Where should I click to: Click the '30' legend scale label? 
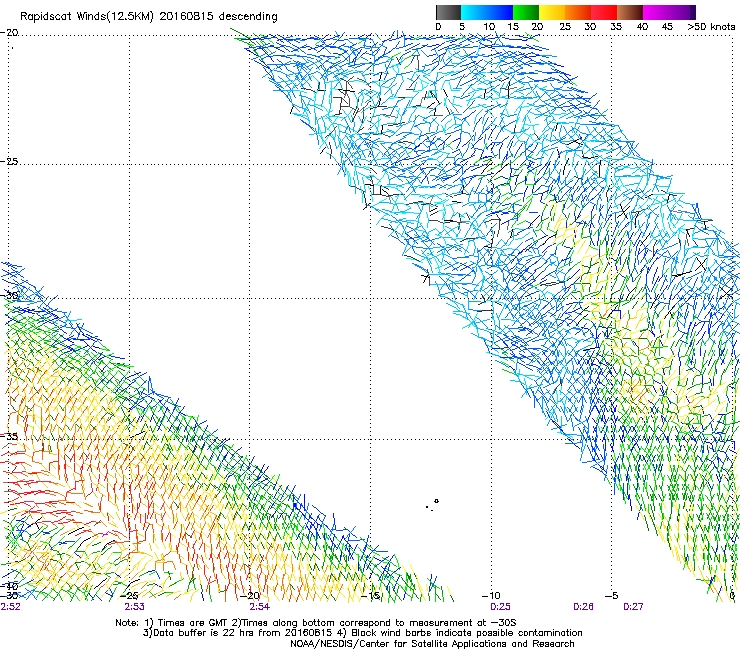[x=590, y=27]
